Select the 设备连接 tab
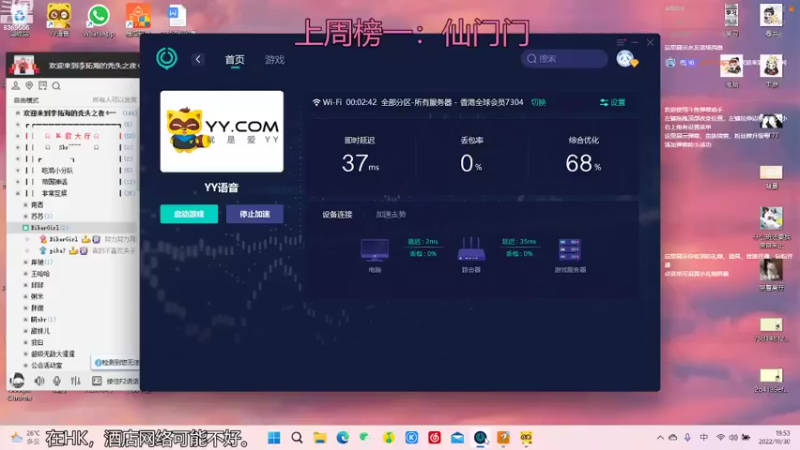The height and width of the screenshot is (450, 800). coord(337,214)
